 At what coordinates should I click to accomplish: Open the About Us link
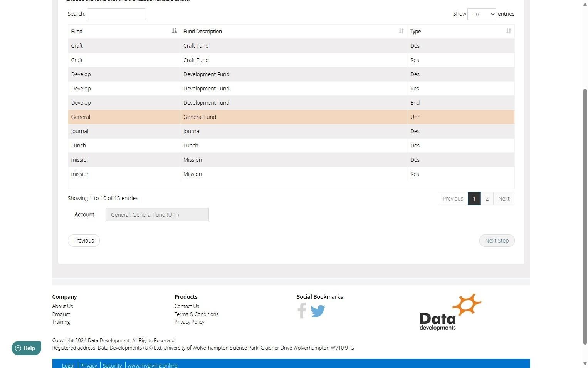pyautogui.click(x=62, y=306)
